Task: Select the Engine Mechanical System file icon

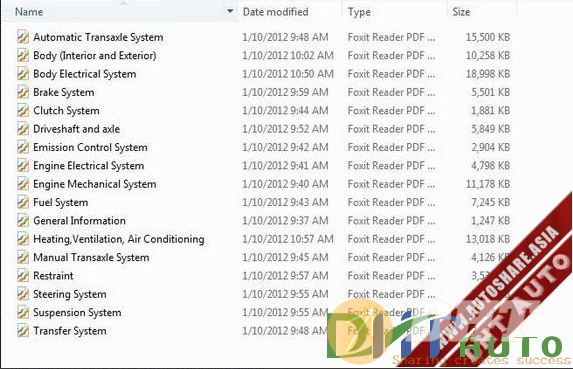Action: coord(23,184)
